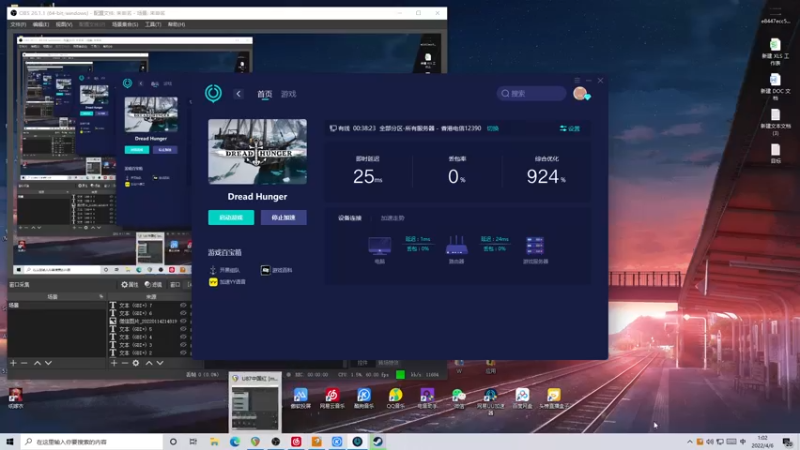Toggle visibility of 文本 (GDI+) 5 source
This screenshot has width=800, height=450.
click(183, 329)
